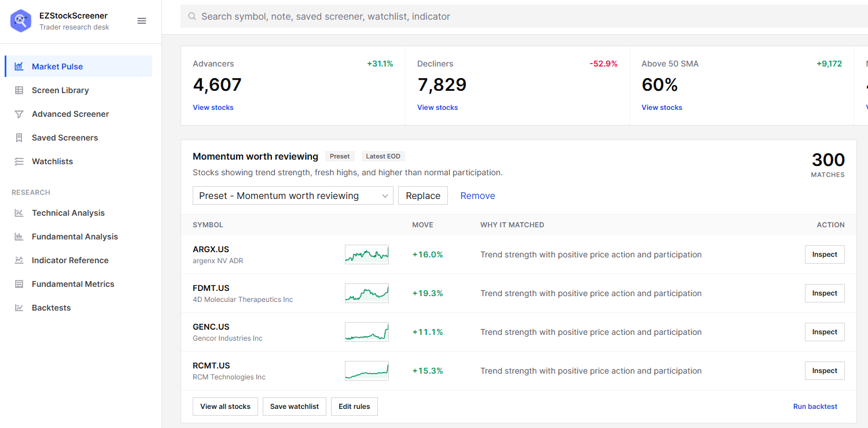Open Advanced Screener
The height and width of the screenshot is (428, 868).
click(79, 114)
